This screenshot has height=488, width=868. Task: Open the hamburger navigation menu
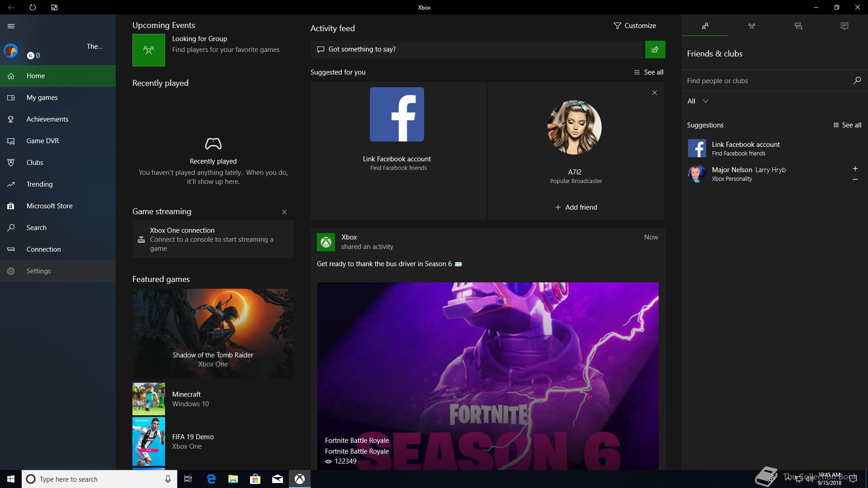click(x=11, y=26)
